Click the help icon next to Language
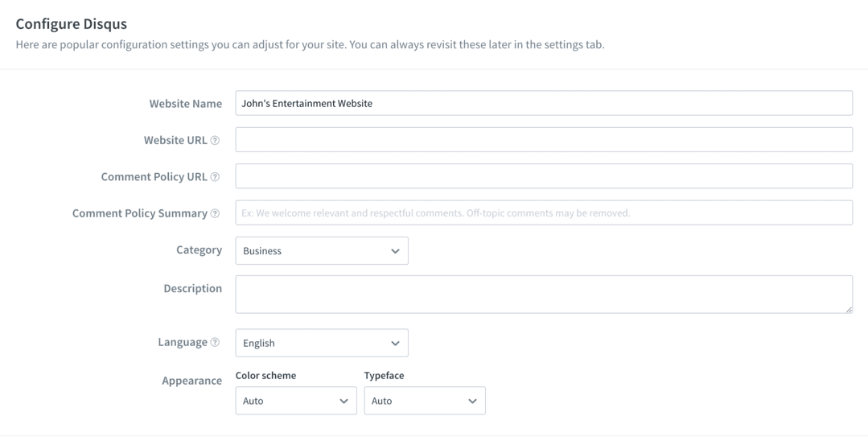 pyautogui.click(x=215, y=343)
